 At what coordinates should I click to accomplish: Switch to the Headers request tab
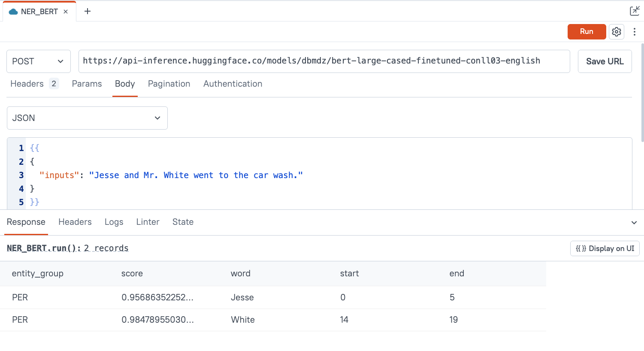coord(27,84)
